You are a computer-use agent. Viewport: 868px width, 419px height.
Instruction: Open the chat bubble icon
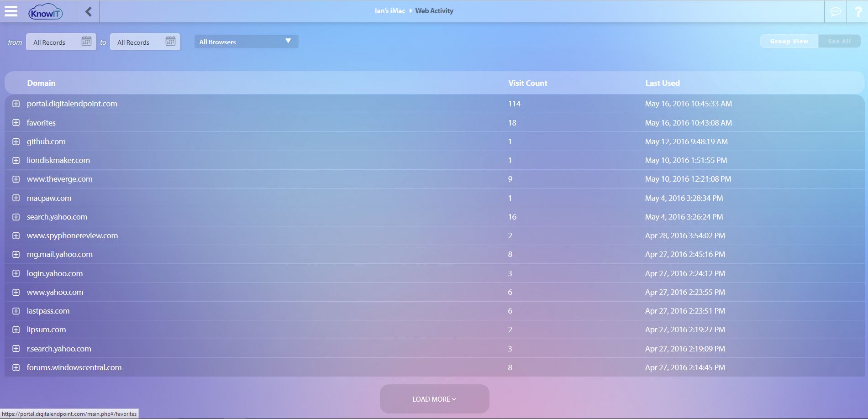pos(835,11)
